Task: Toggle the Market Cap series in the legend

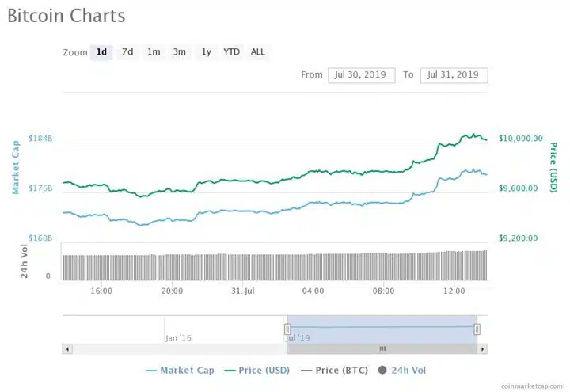Action: pyautogui.click(x=180, y=371)
